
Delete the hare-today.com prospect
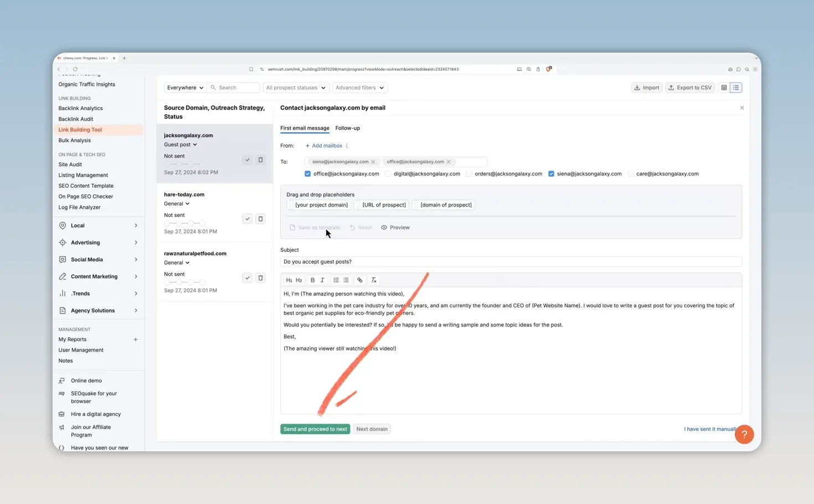(x=260, y=219)
